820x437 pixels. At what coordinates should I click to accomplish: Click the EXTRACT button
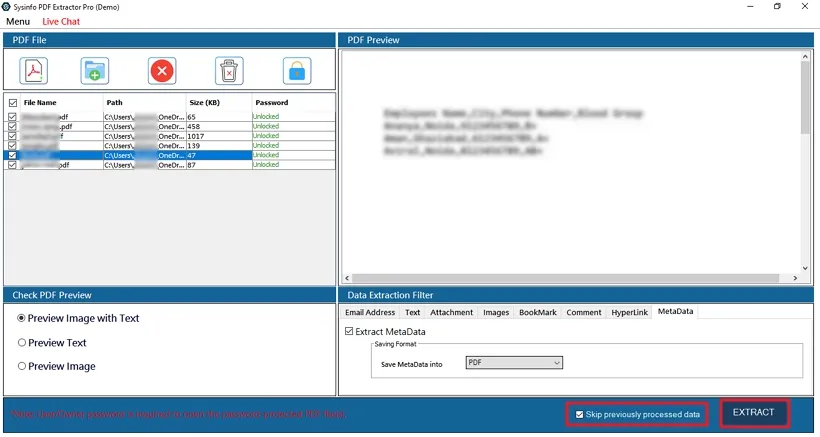[754, 412]
